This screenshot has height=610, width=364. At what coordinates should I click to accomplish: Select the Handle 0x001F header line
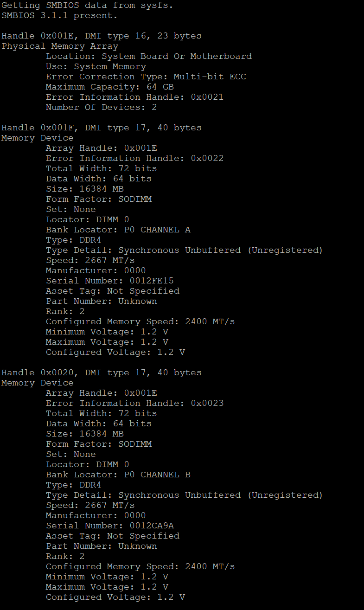click(x=101, y=128)
